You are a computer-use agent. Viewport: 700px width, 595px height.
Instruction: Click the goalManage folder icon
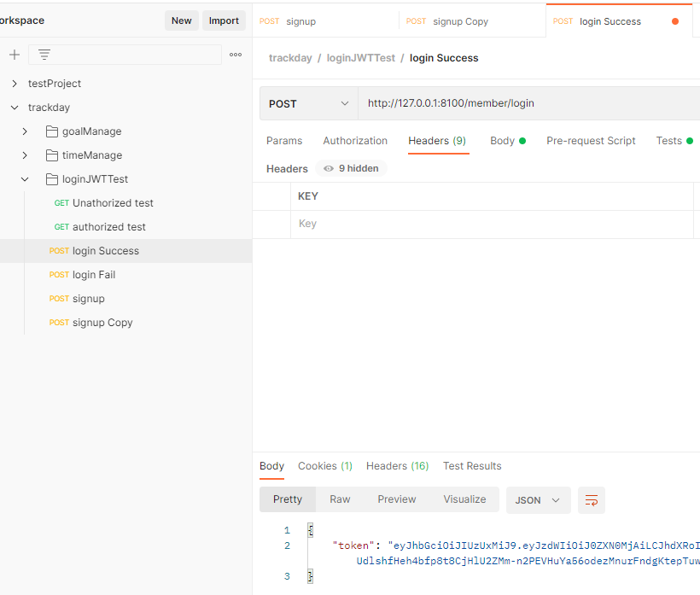[52, 131]
